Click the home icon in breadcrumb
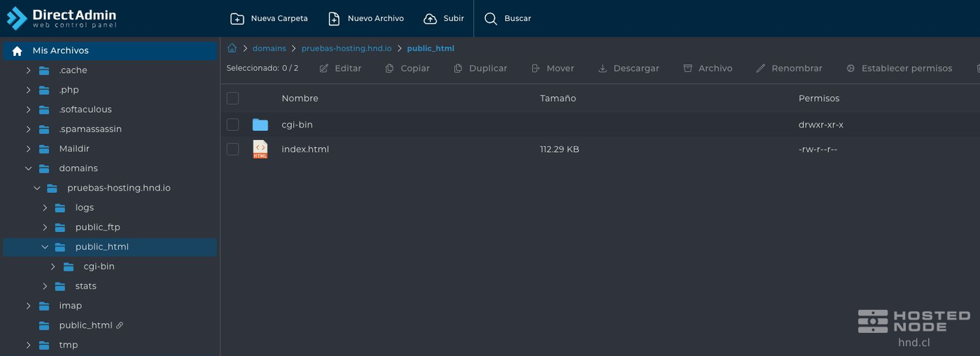Viewport: 980px width, 356px height. tap(232, 48)
